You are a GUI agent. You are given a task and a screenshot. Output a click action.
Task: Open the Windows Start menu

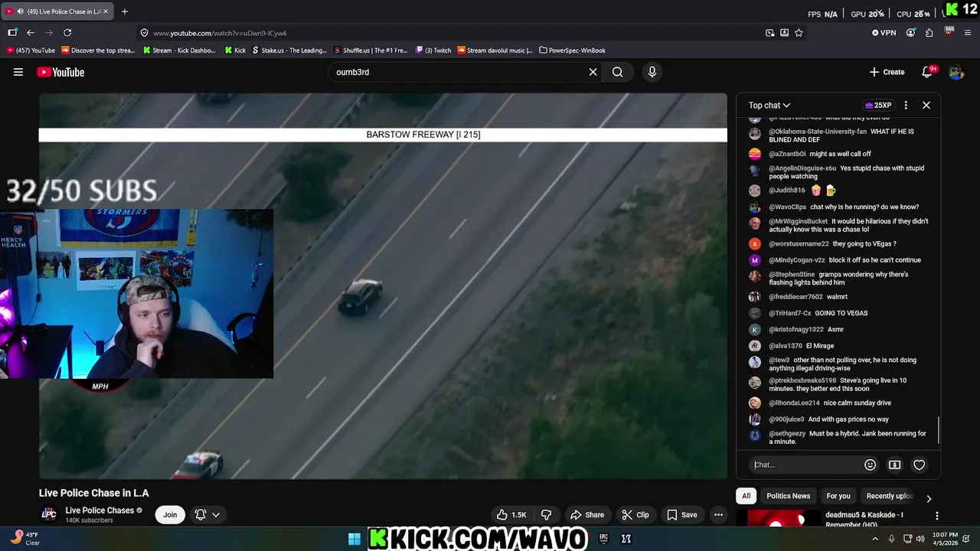point(354,539)
